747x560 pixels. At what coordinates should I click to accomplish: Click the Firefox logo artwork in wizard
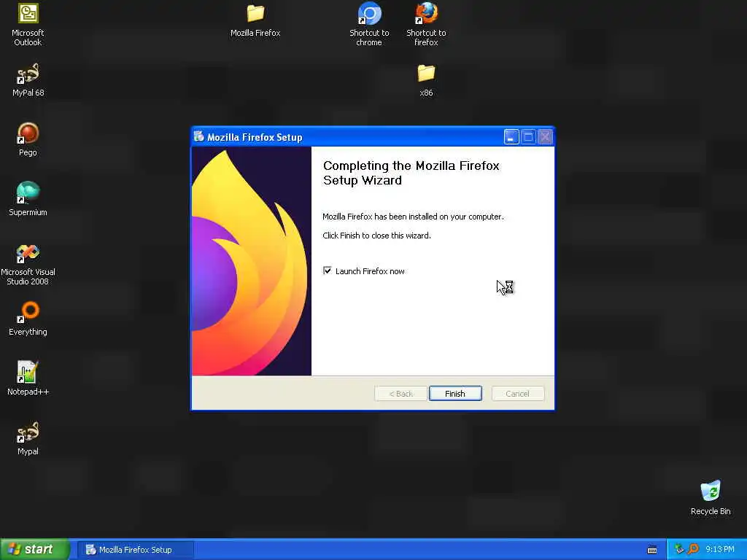(251, 261)
